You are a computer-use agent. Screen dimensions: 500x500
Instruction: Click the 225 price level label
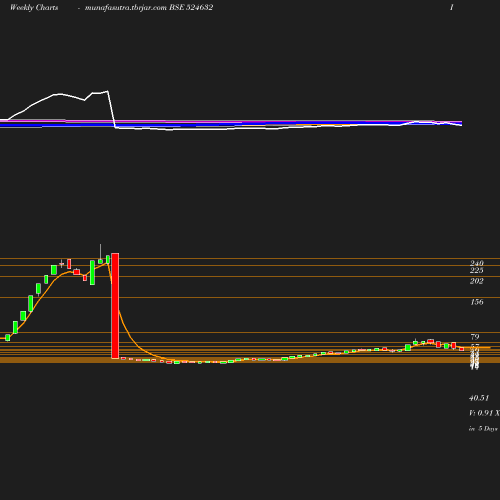(477, 270)
